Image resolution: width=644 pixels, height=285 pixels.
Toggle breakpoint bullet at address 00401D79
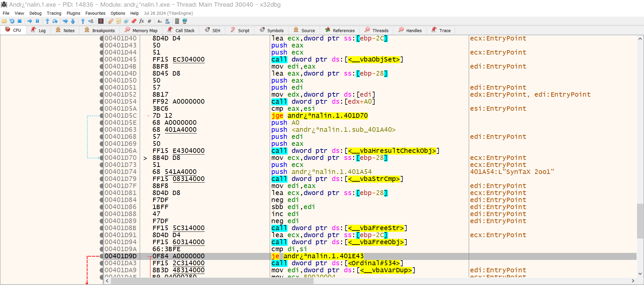pos(102,179)
